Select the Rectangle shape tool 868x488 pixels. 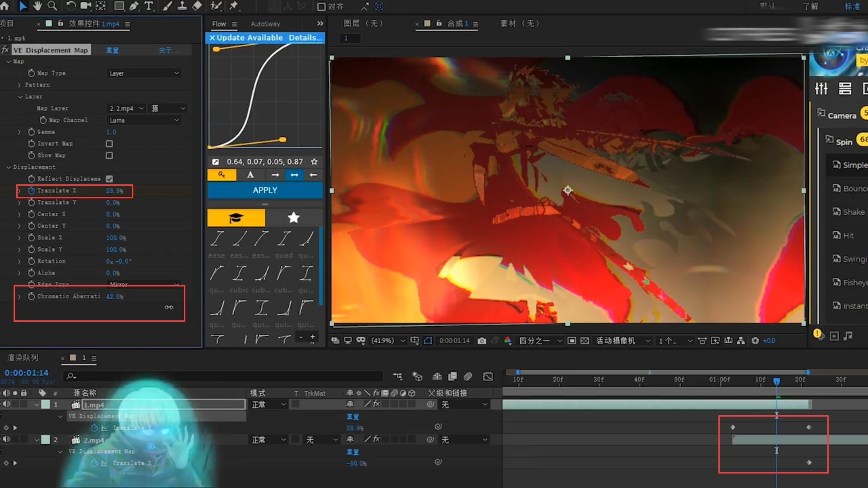pyautogui.click(x=119, y=6)
